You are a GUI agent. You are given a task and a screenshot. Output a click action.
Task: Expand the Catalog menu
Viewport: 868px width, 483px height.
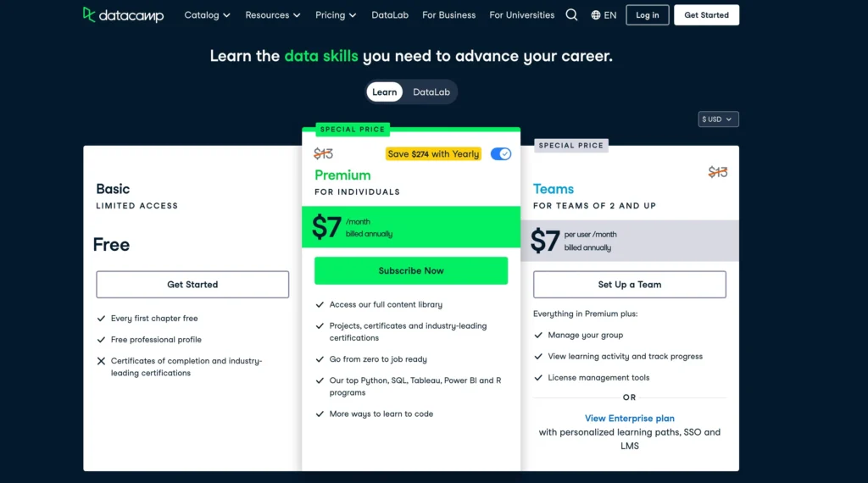click(207, 15)
